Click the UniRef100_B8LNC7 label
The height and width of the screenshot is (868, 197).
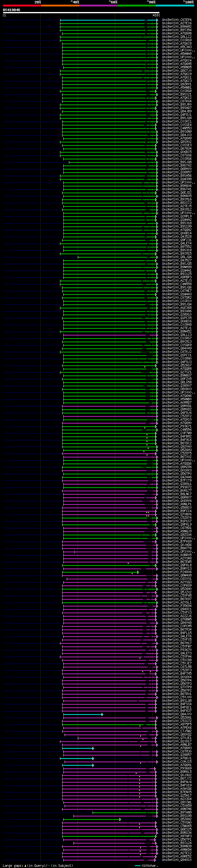[177, 494]
